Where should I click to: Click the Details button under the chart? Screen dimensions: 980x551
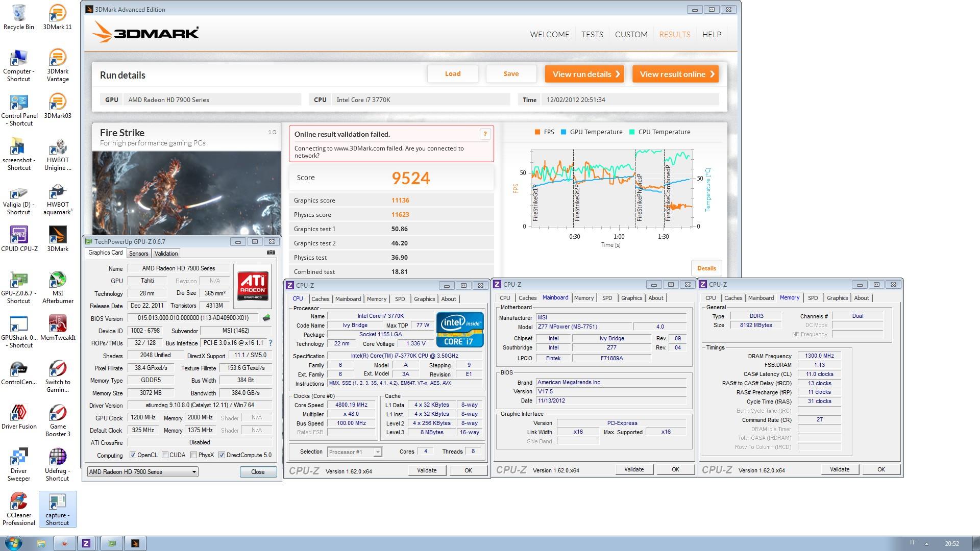706,268
